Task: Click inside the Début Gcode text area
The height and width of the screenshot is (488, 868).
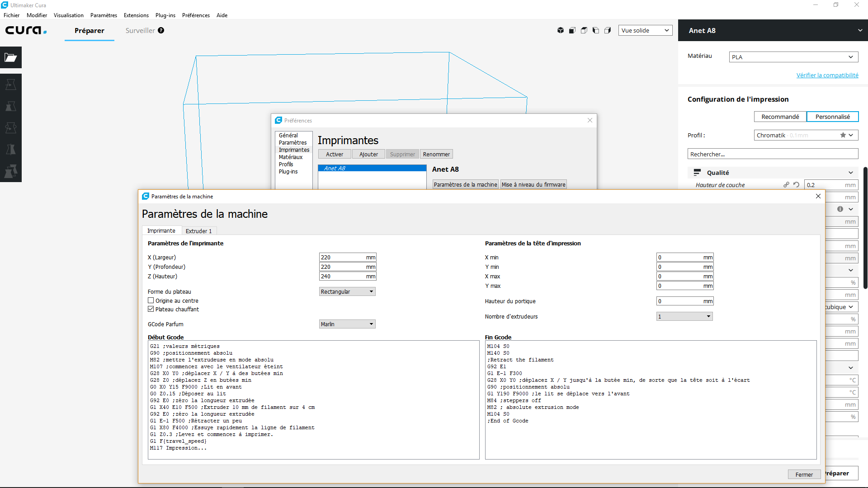Action: [313, 400]
